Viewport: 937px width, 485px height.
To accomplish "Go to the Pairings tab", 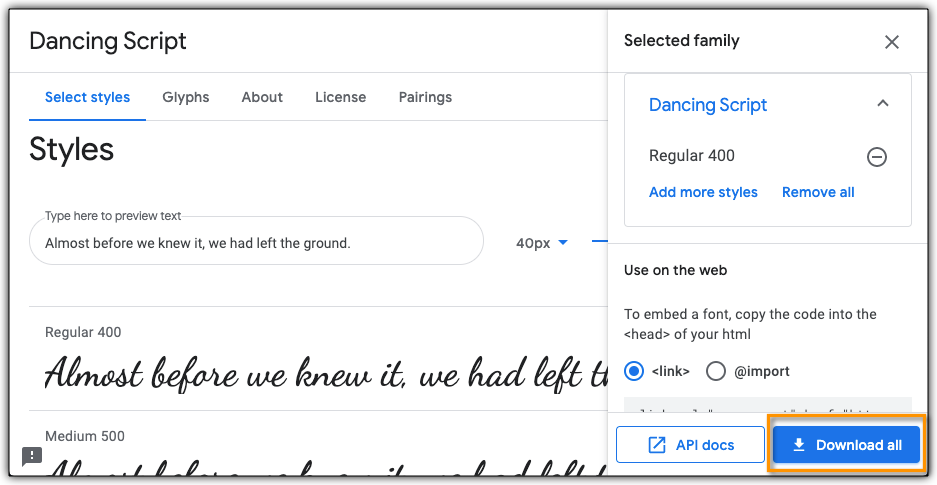I will pyautogui.click(x=425, y=97).
